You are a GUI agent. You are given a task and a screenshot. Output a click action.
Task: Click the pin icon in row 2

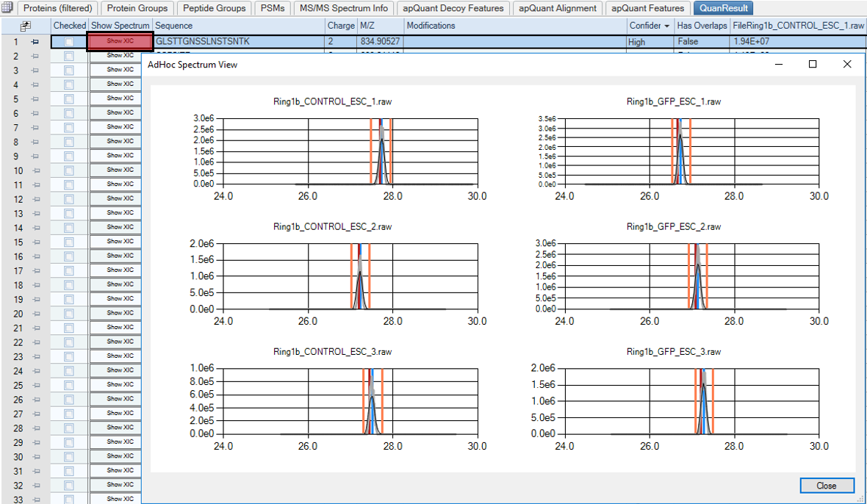pos(35,56)
